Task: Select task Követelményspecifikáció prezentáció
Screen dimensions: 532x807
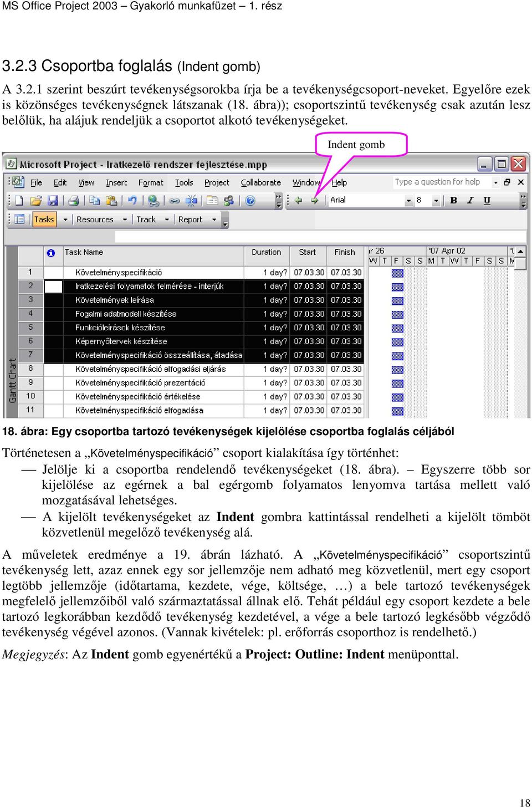Action: click(x=140, y=383)
